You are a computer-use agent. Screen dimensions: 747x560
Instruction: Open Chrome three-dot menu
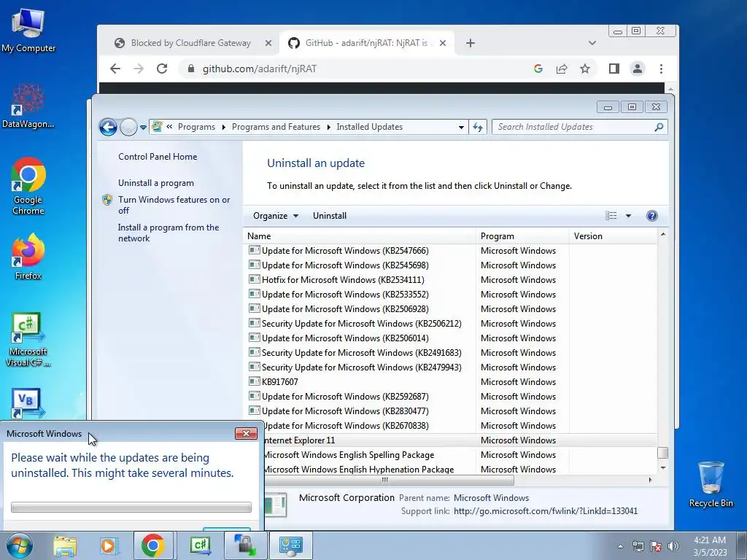pyautogui.click(x=661, y=69)
